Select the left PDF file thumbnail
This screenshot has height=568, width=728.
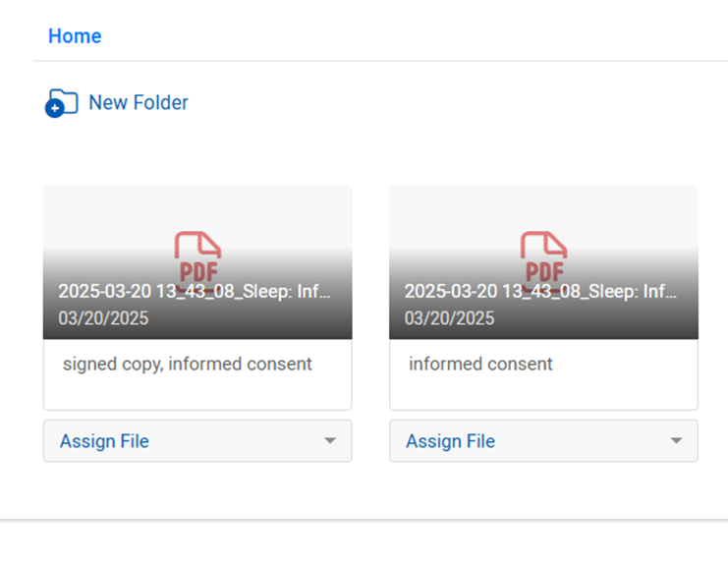pyautogui.click(x=197, y=262)
